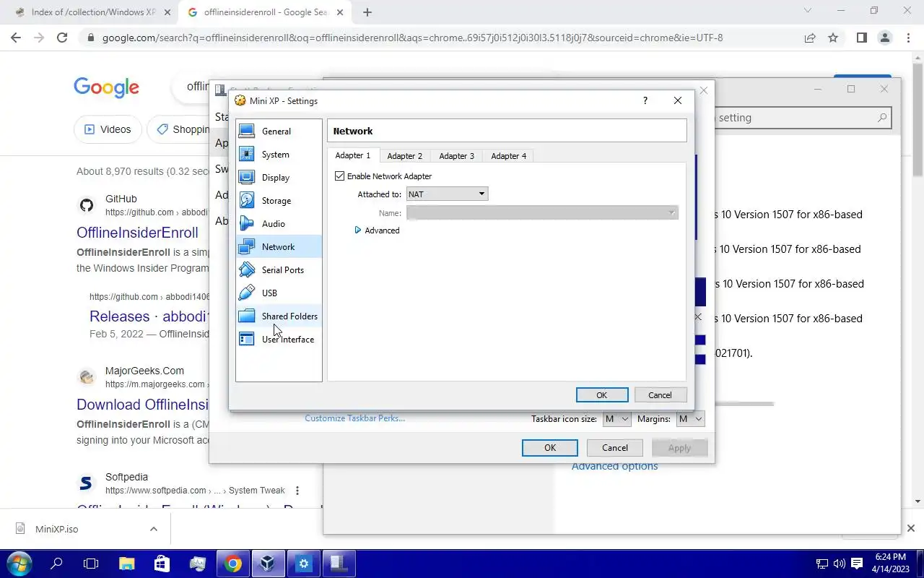924x578 pixels.
Task: Select the Network category icon
Action: [x=247, y=247]
